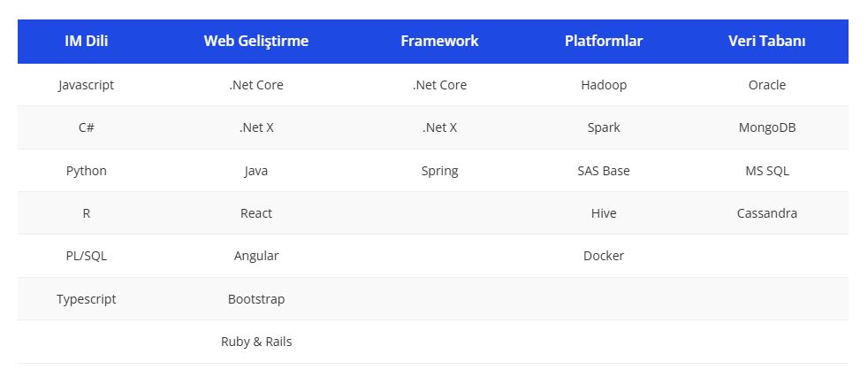Click the IM Dili column header
The image size is (868, 385).
click(x=87, y=41)
